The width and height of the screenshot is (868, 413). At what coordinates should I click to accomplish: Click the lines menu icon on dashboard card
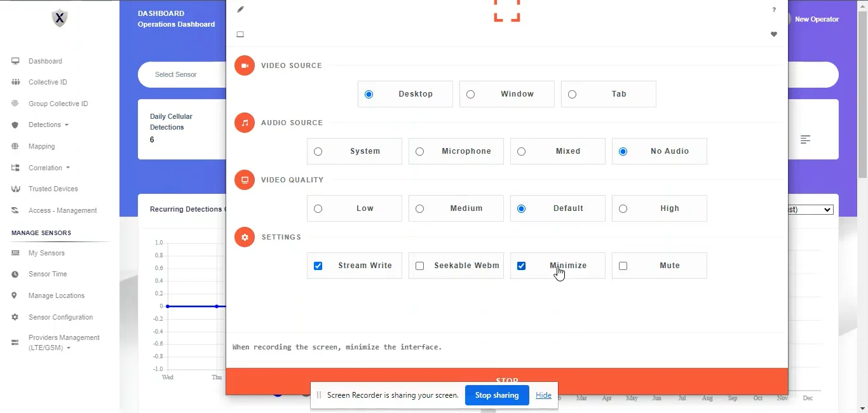[x=805, y=139]
